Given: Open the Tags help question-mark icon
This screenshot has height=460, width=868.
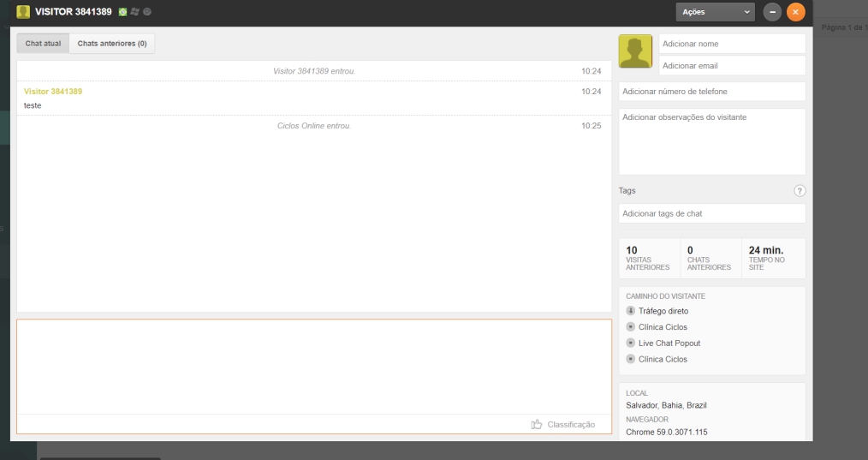Looking at the screenshot, I should click(x=800, y=191).
